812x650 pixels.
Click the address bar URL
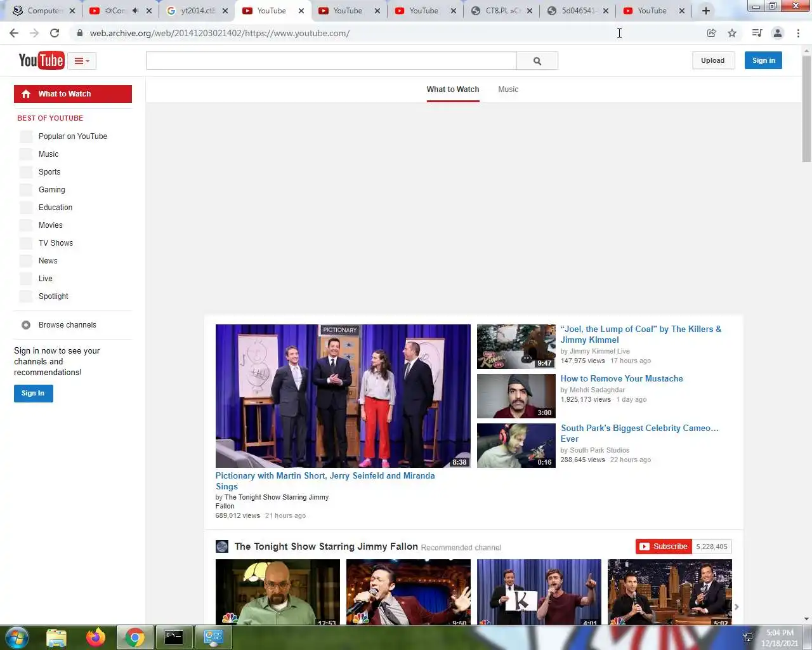tap(219, 33)
